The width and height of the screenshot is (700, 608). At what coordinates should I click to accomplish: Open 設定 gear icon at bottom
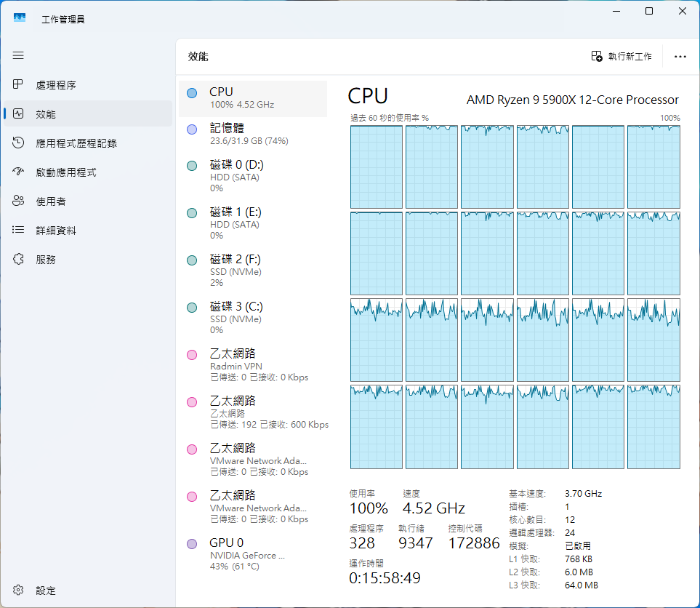18,591
